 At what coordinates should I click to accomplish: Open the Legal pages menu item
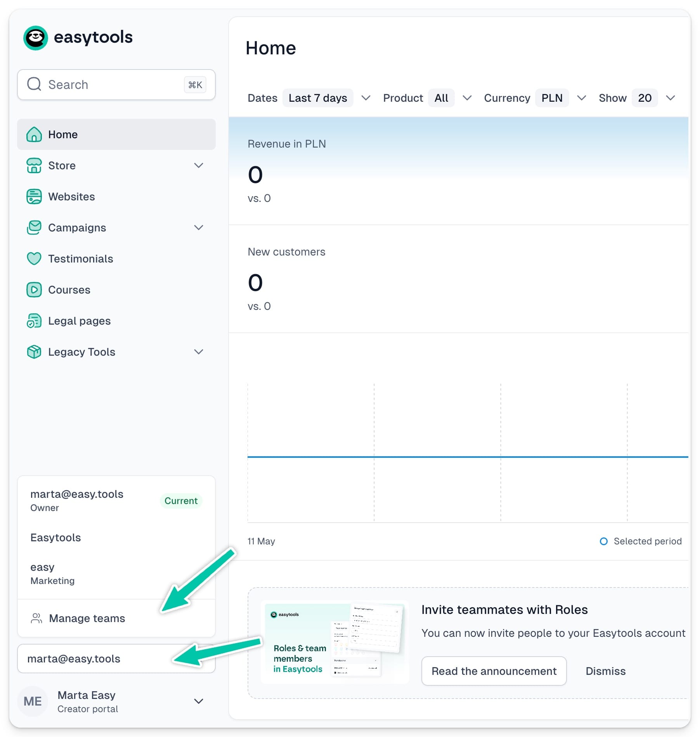[x=116, y=321]
